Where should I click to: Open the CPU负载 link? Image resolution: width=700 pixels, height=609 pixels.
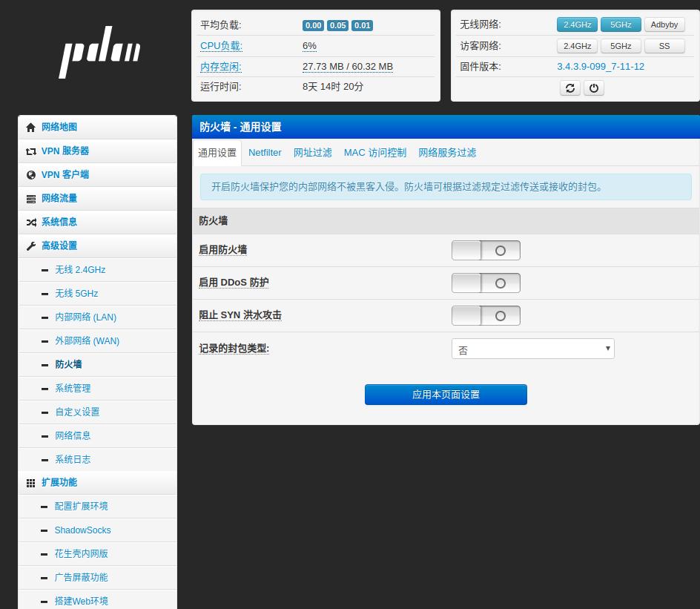click(221, 46)
